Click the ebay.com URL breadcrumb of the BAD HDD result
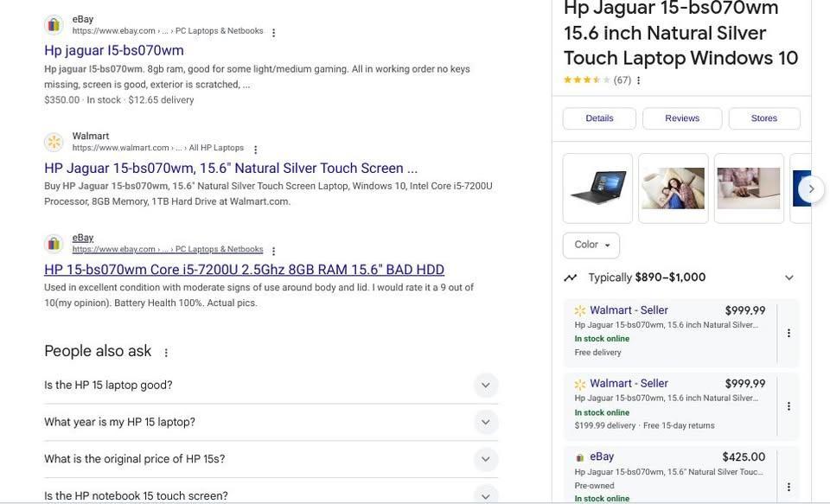 168,249
